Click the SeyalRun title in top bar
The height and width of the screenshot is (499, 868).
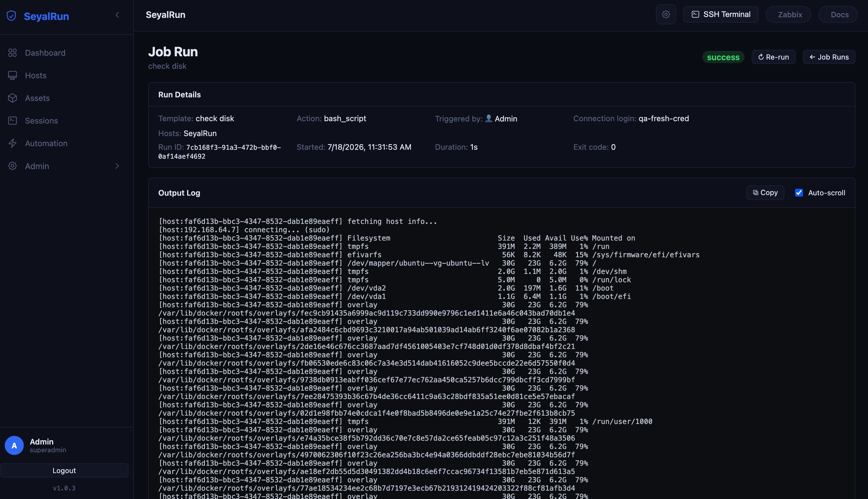click(x=165, y=15)
